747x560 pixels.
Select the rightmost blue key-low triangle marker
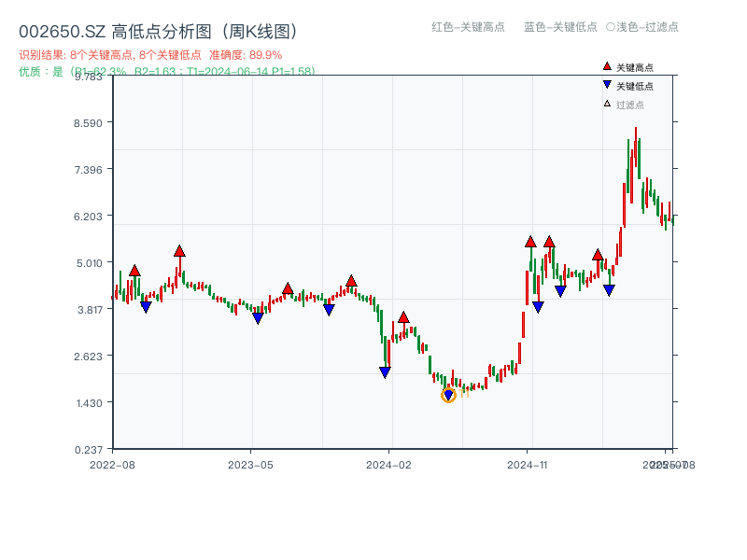click(x=609, y=290)
